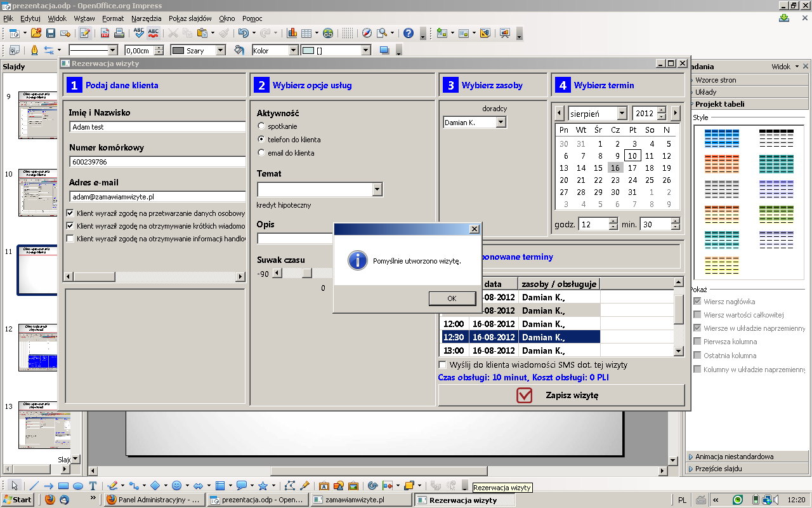Switch to 'Panel Administracyjny' taskbar window
This screenshot has height=508, width=812.
coord(154,500)
